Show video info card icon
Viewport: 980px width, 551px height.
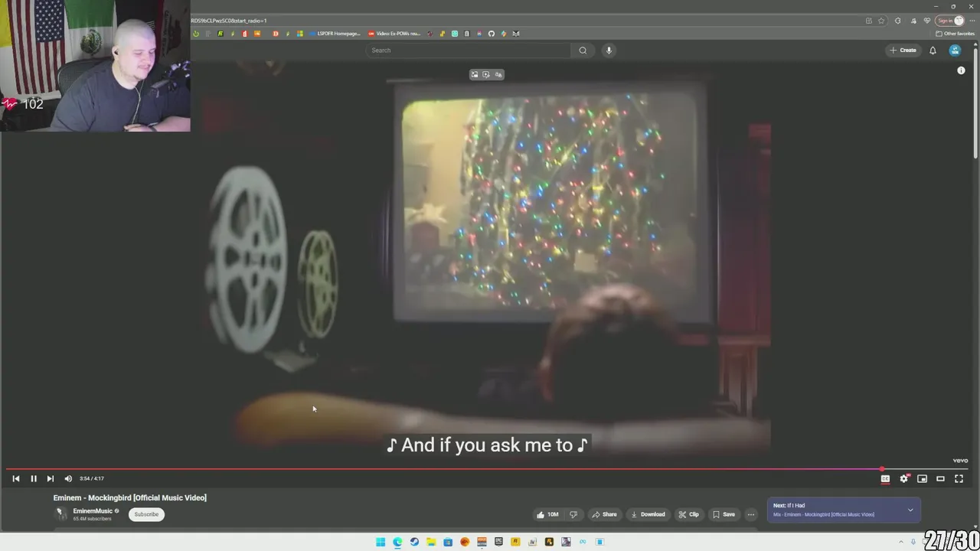point(961,70)
